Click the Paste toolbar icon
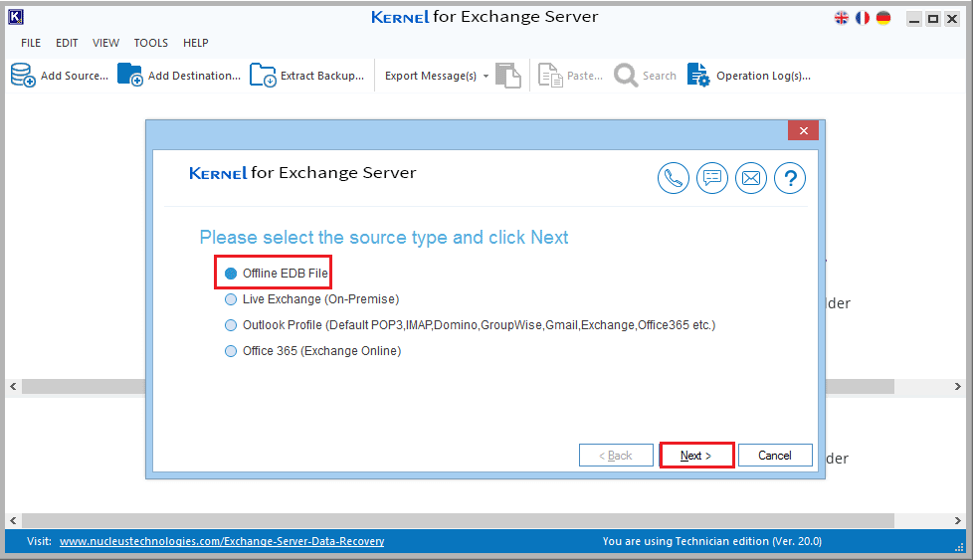Image resolution: width=973 pixels, height=560 pixels. point(550,75)
